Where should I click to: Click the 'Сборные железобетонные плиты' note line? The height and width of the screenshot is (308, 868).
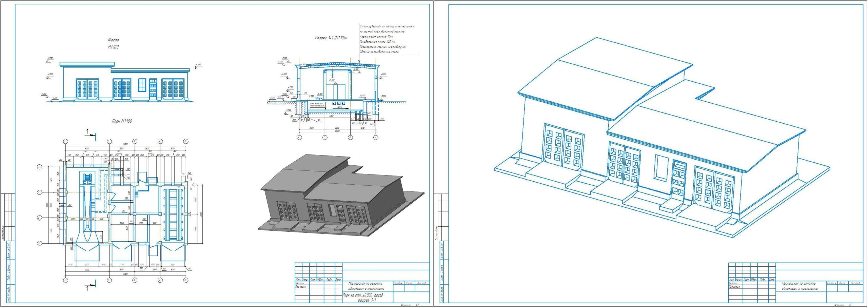379,52
